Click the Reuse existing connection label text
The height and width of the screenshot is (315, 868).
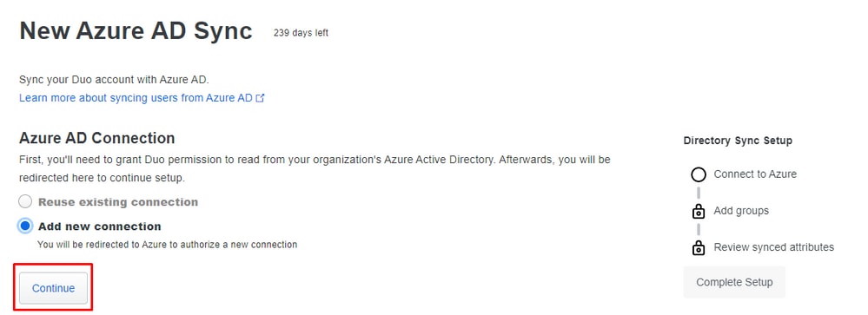pos(118,201)
